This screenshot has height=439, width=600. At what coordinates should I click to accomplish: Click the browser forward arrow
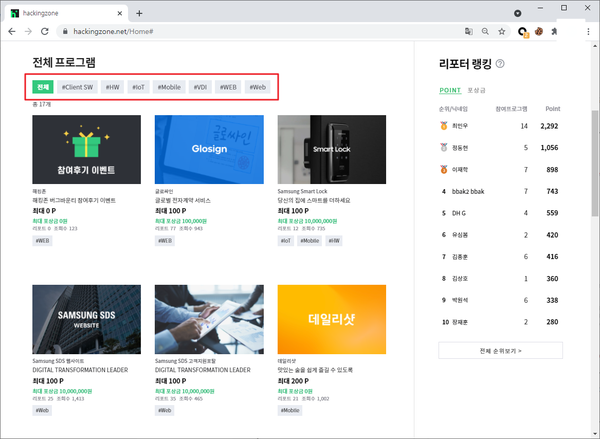click(28, 31)
